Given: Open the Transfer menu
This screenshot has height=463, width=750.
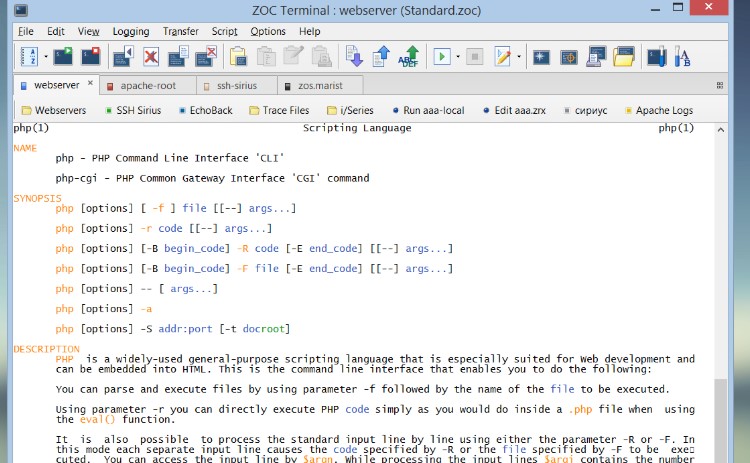Looking at the screenshot, I should click(x=180, y=32).
